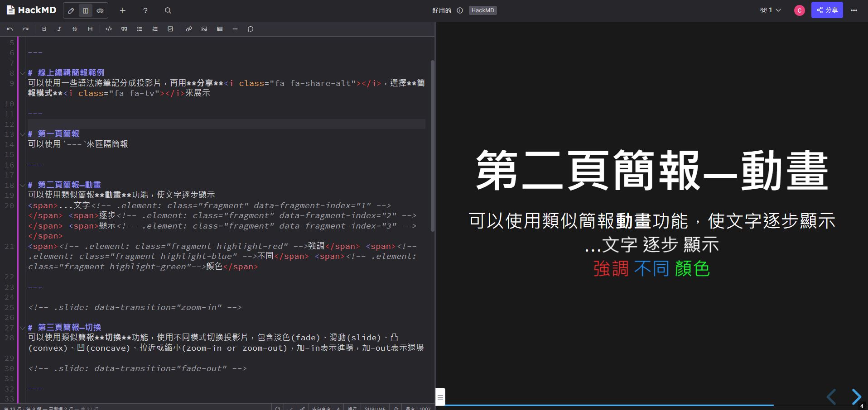Click the editor vertical scrollbar

(x=432, y=146)
